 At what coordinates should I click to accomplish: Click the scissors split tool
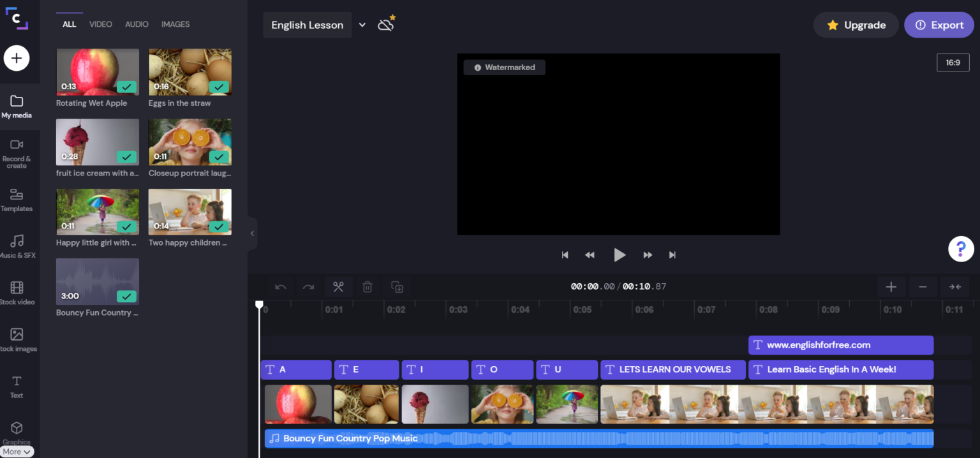(x=338, y=287)
